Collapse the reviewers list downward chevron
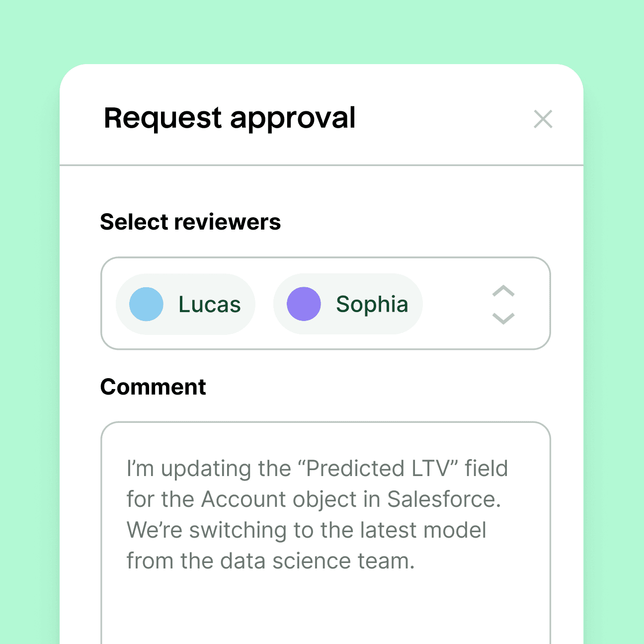644x644 pixels. 503,319
